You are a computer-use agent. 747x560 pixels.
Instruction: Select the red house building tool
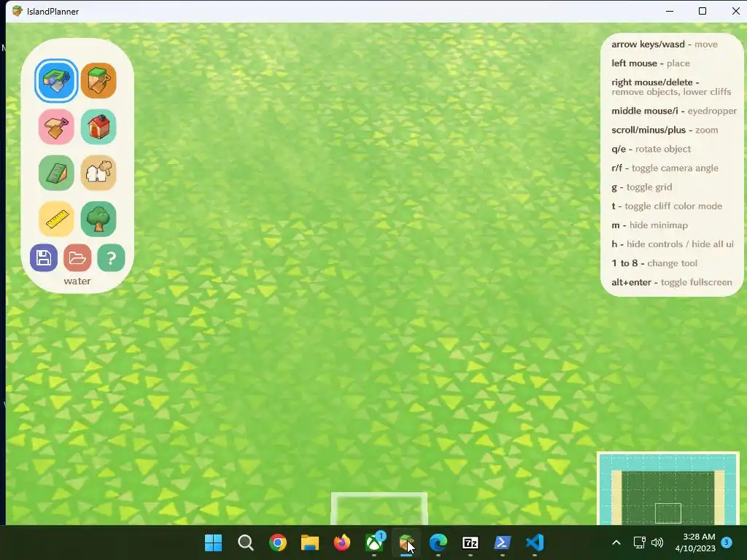[x=98, y=127]
